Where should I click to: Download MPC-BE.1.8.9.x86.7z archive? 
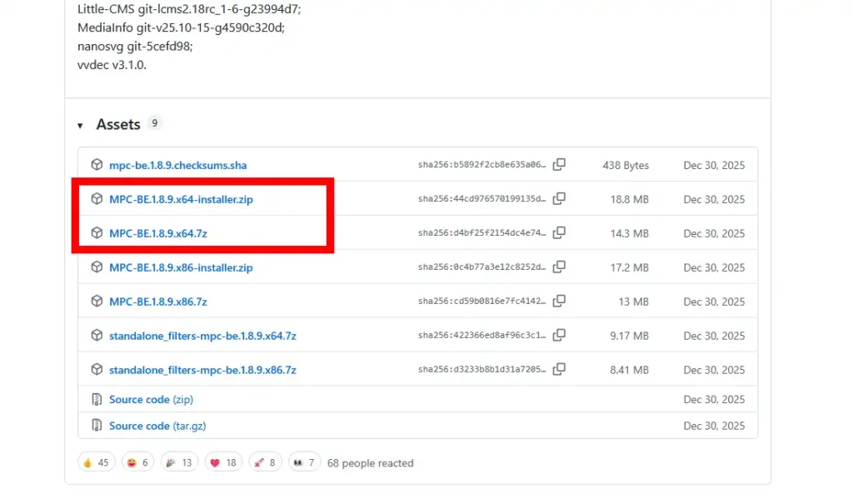157,302
